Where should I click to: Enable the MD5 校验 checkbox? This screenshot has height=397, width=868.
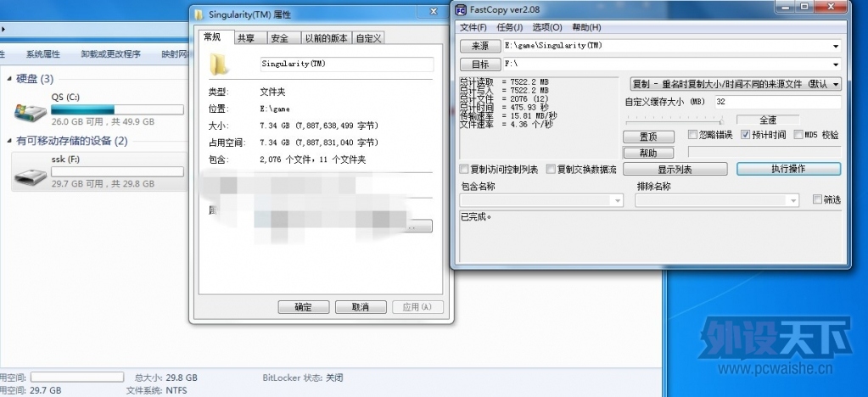[798, 135]
